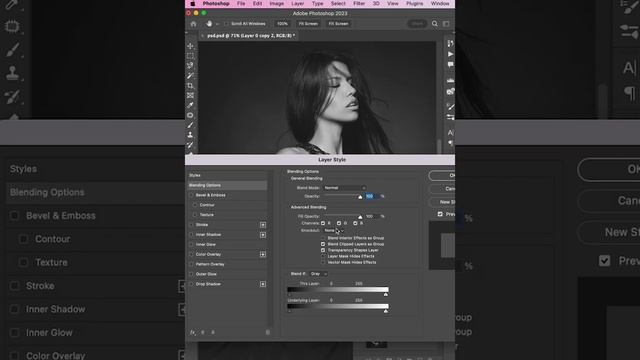Select the Clone Stamp tool

click(190, 135)
